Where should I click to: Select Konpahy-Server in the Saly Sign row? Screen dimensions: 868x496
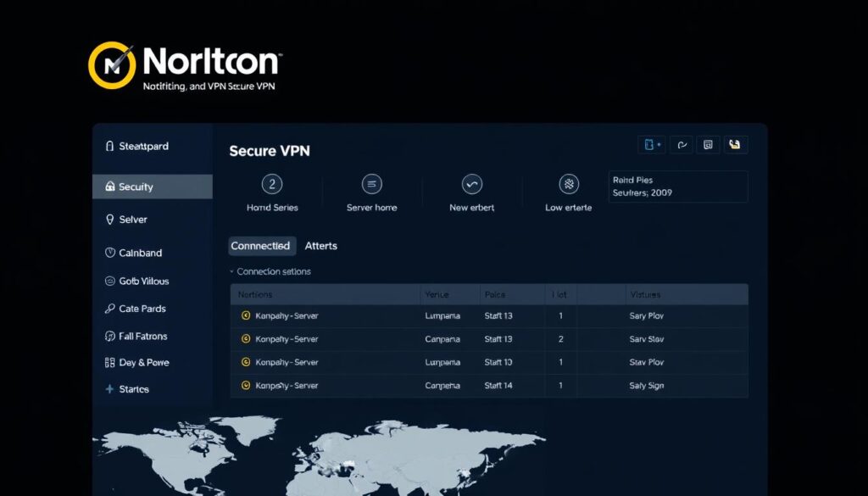point(287,385)
